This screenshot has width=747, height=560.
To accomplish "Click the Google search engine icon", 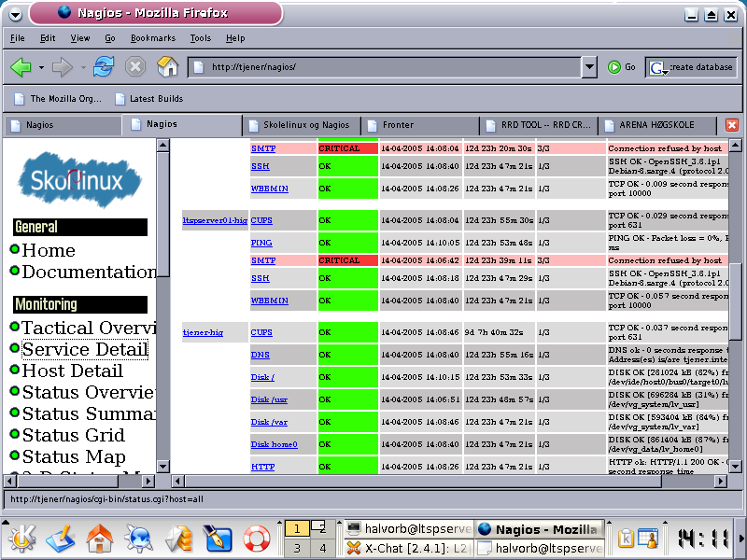I will coord(657,67).
